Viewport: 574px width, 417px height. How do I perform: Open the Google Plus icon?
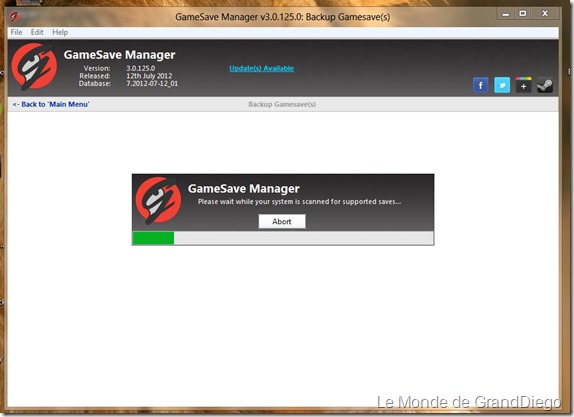pyautogui.click(x=523, y=85)
